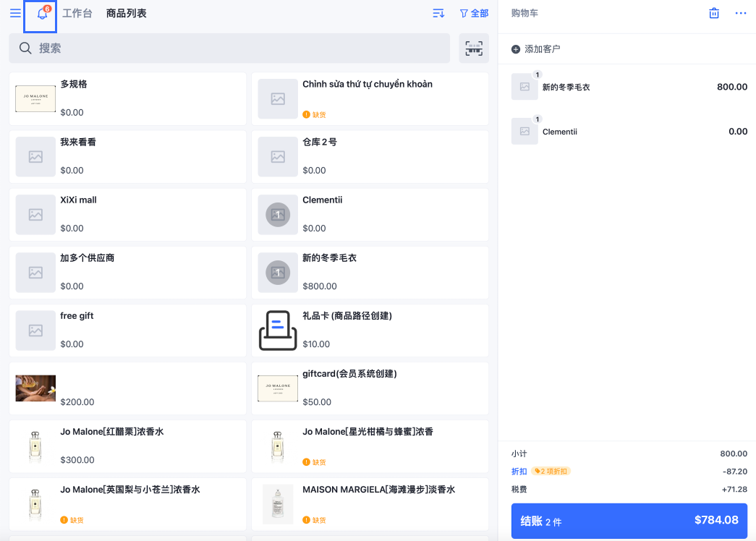Open the 全部 filter
Viewport: 756px width, 541px height.
[x=474, y=13]
